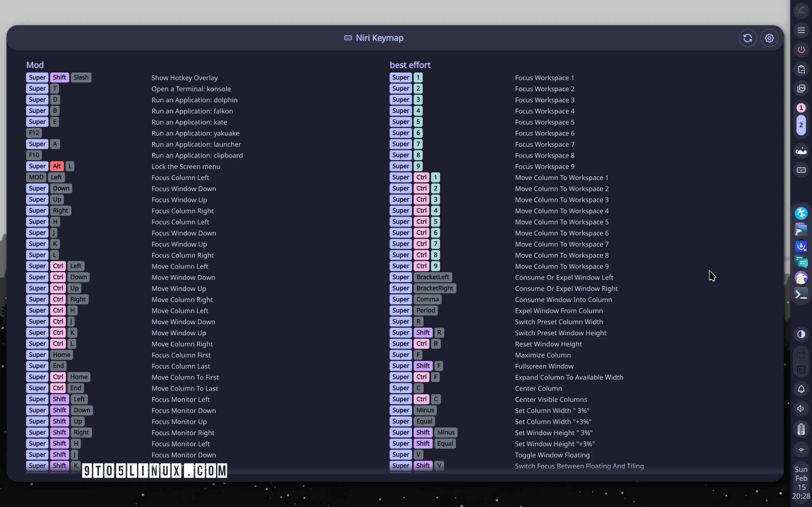Click the battery level indicator
This screenshot has width=812, height=507.
tap(801, 429)
